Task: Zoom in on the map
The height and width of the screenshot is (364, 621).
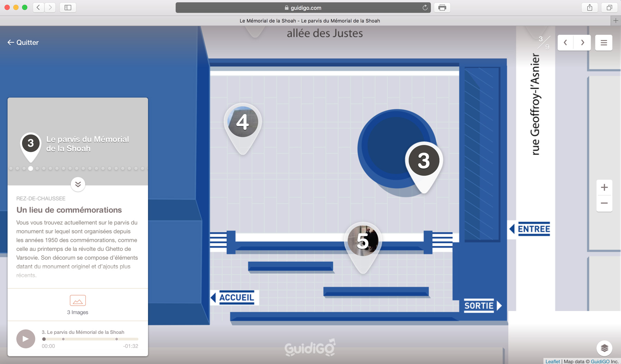Action: tap(604, 187)
